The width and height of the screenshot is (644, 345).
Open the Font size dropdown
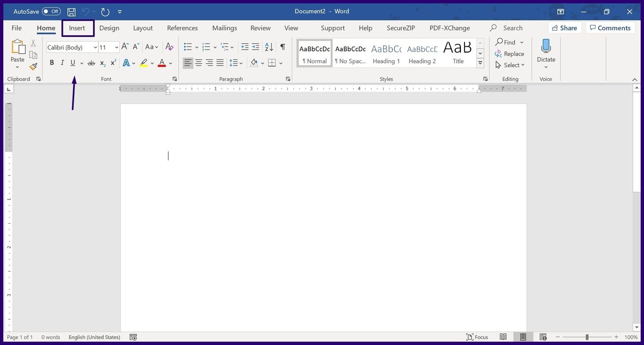(x=116, y=47)
